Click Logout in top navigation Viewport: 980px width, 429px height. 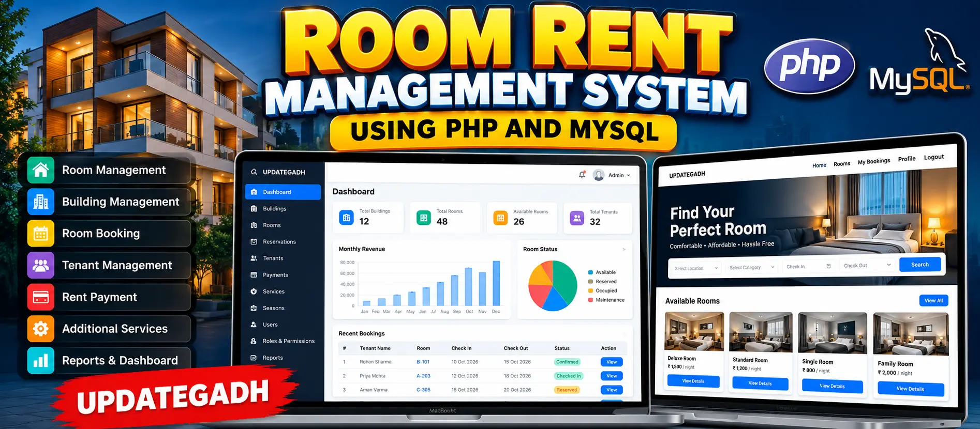934,157
